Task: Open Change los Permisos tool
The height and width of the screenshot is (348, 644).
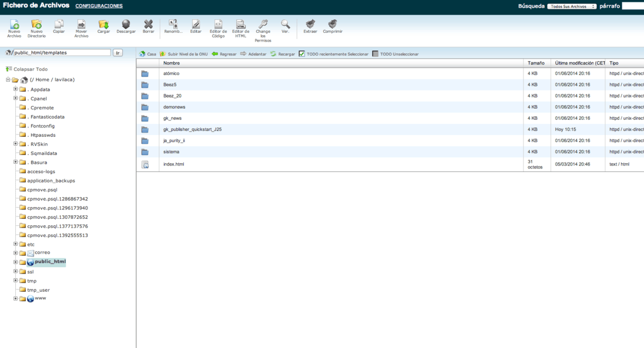Action: coord(263,25)
